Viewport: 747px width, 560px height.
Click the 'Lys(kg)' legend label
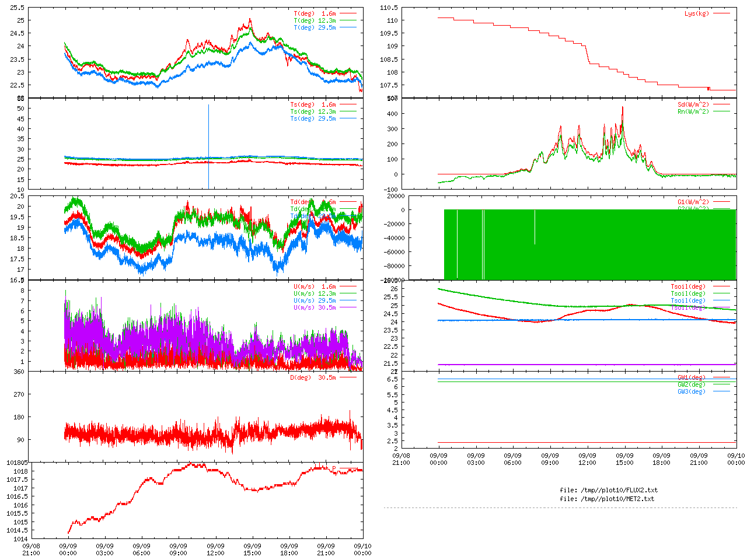coord(697,13)
